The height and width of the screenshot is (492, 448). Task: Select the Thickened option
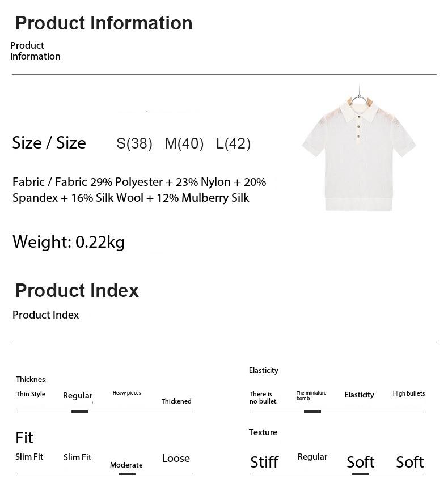click(x=176, y=401)
